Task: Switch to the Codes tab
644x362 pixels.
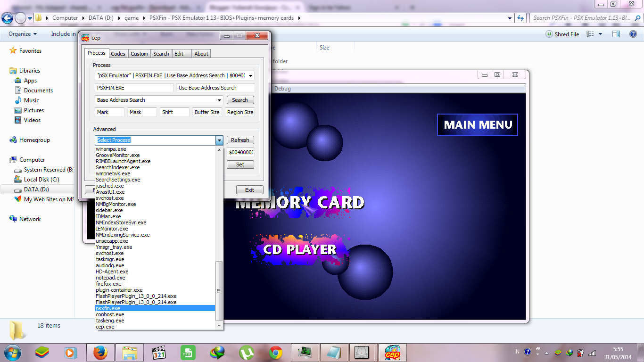Action: (118, 53)
